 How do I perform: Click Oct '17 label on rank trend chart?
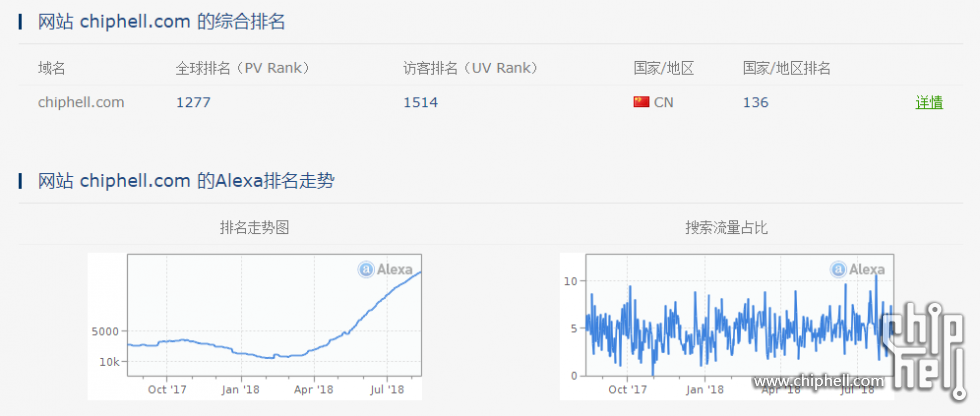pos(167,389)
